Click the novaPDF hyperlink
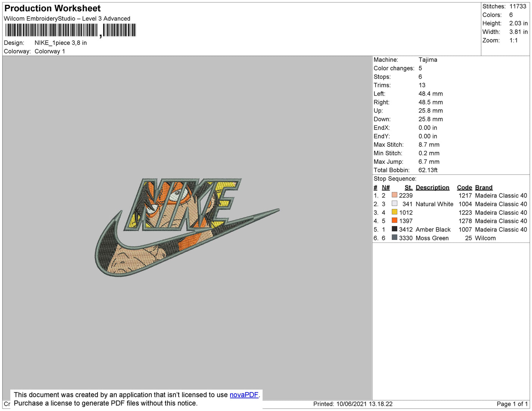532x411 pixels. tap(244, 395)
